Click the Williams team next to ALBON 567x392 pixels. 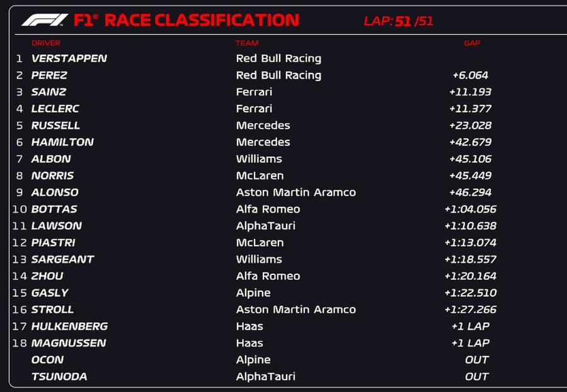click(x=259, y=159)
